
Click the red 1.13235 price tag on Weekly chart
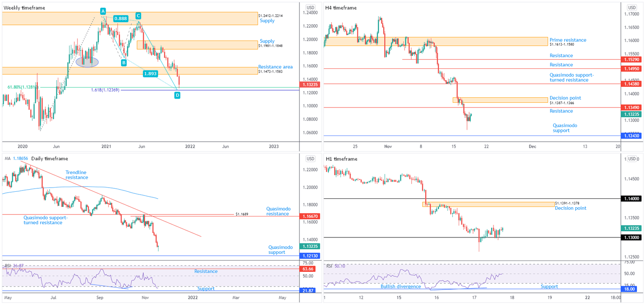(310, 85)
